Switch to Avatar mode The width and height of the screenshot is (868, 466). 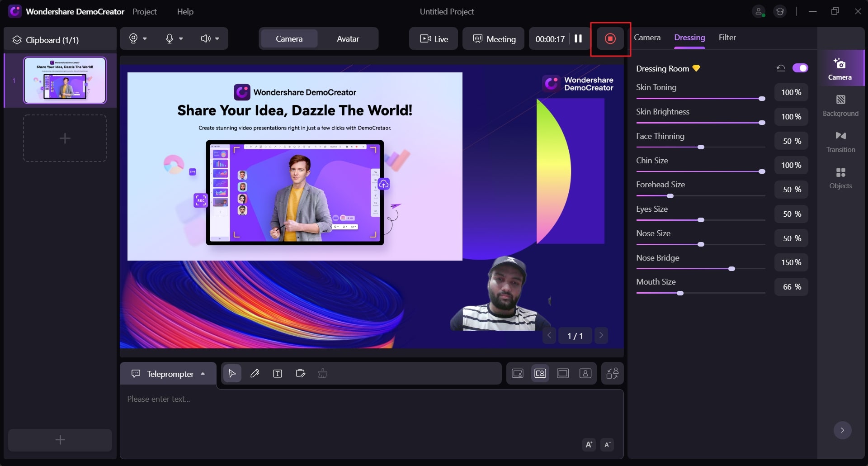(348, 39)
